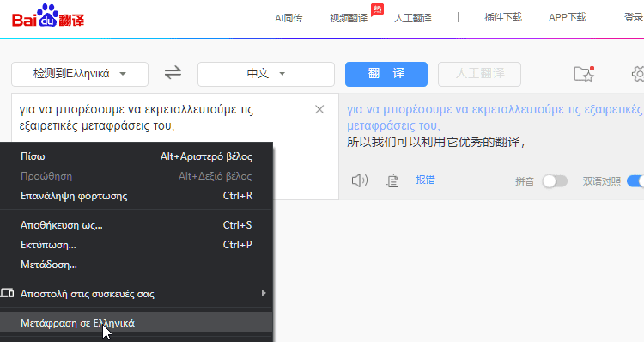644x342 pixels.
Task: Copy the translation result icon
Action: (x=392, y=180)
